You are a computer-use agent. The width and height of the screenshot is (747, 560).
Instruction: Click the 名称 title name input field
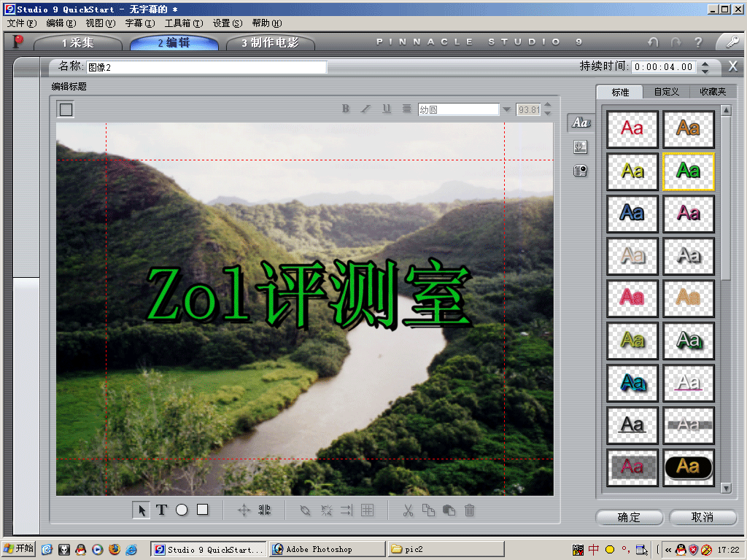(206, 67)
